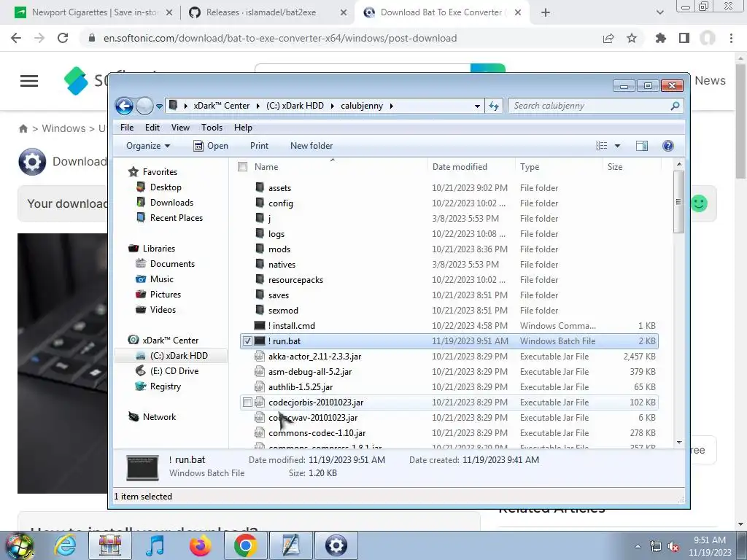Show hidden tray icons arrow
747x560 pixels.
click(638, 547)
